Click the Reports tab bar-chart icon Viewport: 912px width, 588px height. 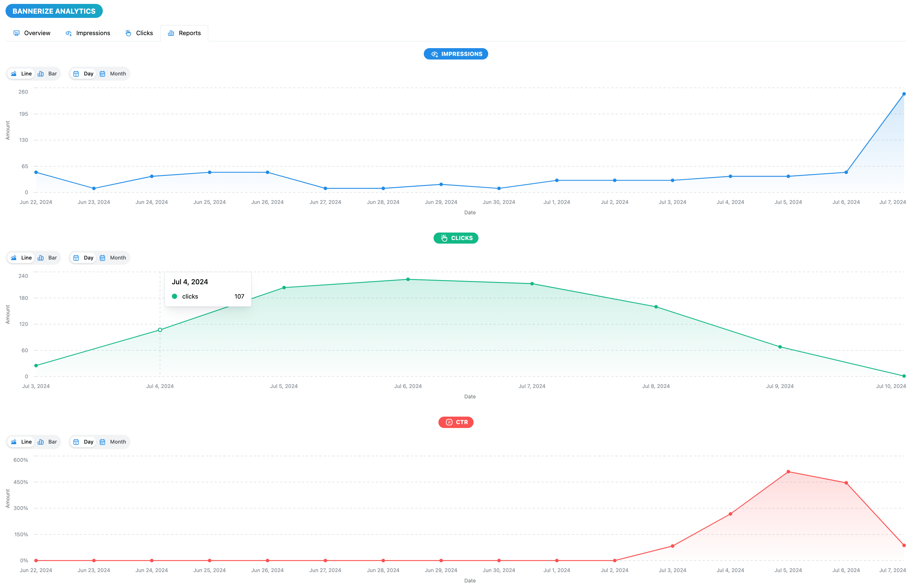coord(171,33)
